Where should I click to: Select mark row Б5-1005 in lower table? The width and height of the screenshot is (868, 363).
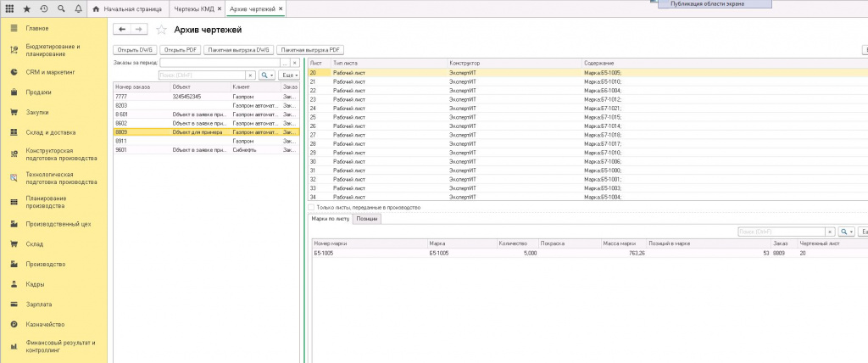(x=588, y=254)
